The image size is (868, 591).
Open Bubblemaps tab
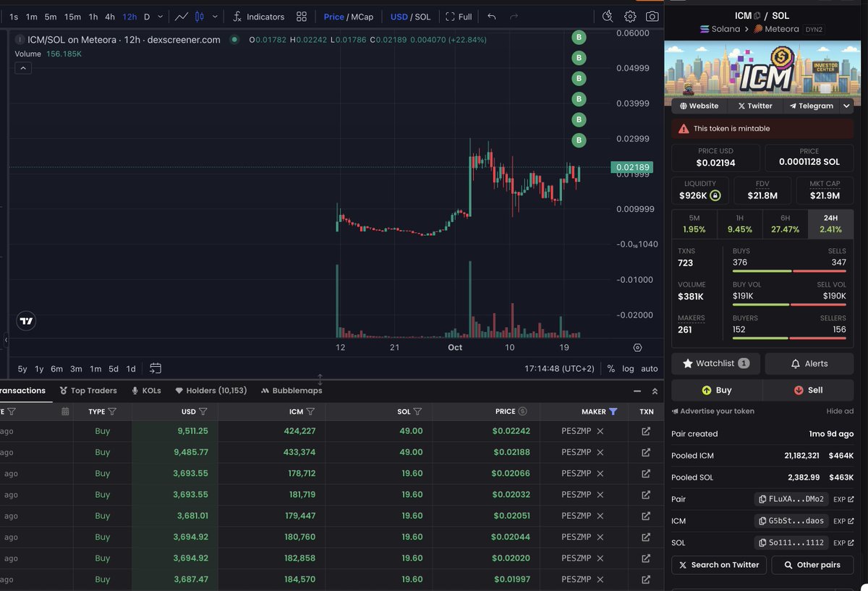[x=292, y=391]
